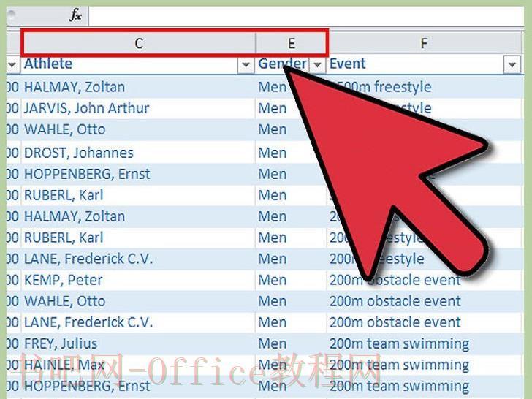Screen dimensions: 532x399
Task: Open the Athlete filter dropdown arrow
Action: coord(246,64)
